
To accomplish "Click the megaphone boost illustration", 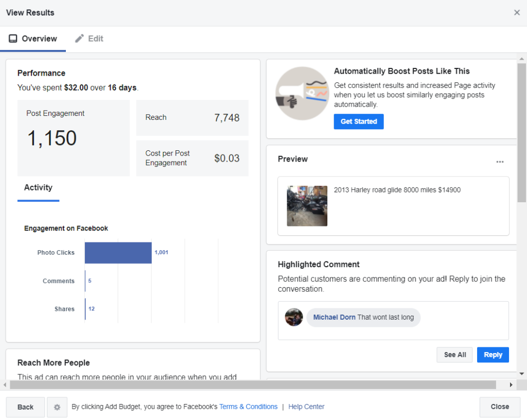I will pyautogui.click(x=302, y=94).
